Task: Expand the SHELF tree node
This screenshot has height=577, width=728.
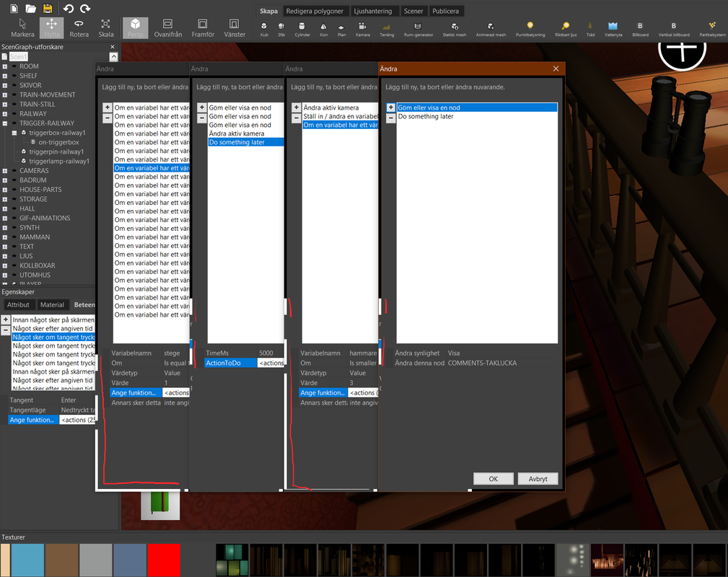Action: pos(4,76)
